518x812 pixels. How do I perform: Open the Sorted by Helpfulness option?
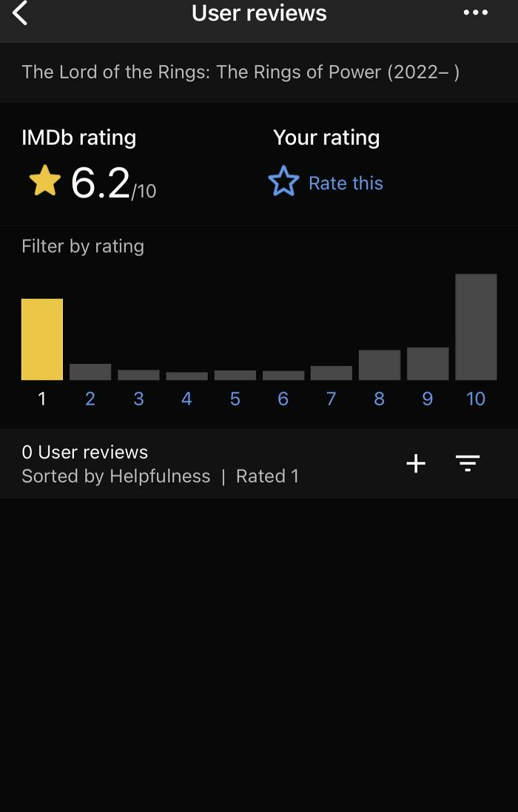pyautogui.click(x=115, y=476)
